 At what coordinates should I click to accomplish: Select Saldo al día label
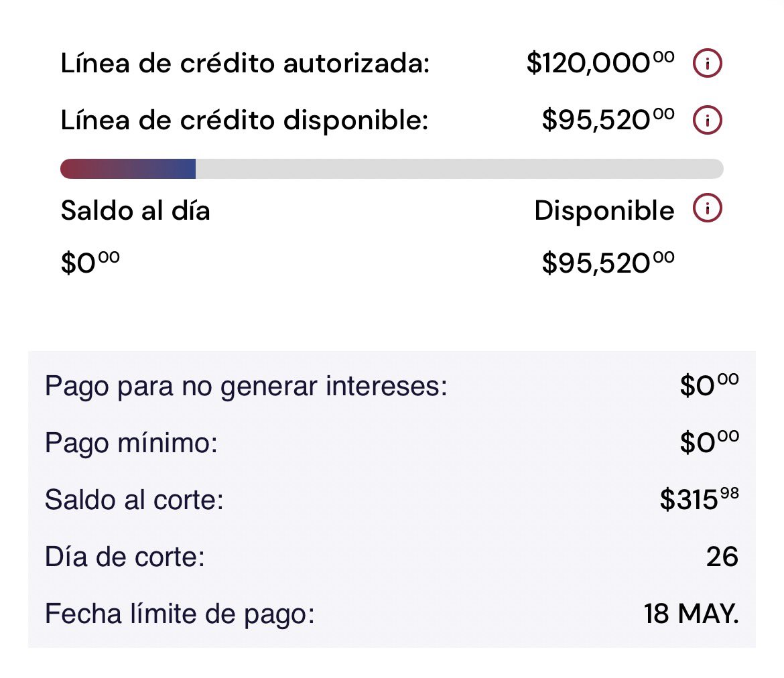(135, 210)
